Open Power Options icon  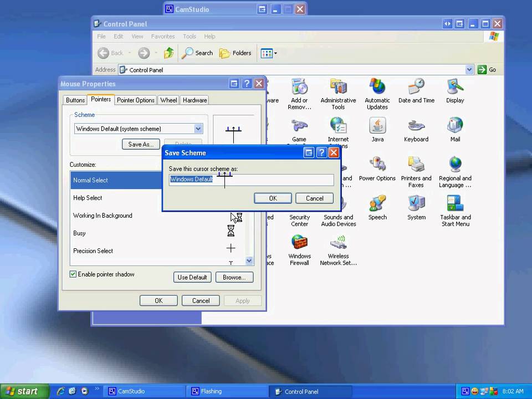click(x=377, y=168)
